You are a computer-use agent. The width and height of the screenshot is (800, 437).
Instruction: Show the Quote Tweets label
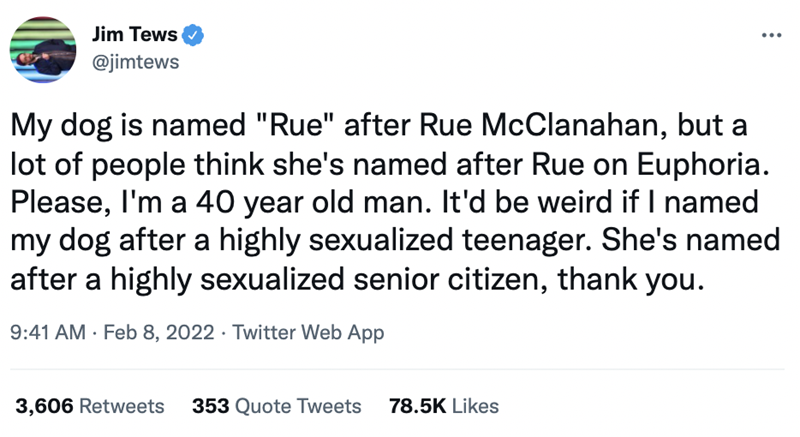pyautogui.click(x=298, y=407)
